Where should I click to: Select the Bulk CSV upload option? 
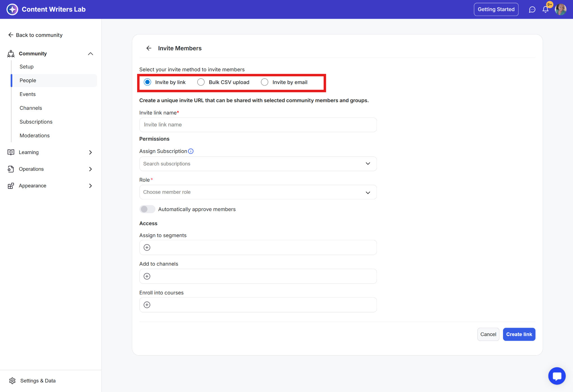201,82
